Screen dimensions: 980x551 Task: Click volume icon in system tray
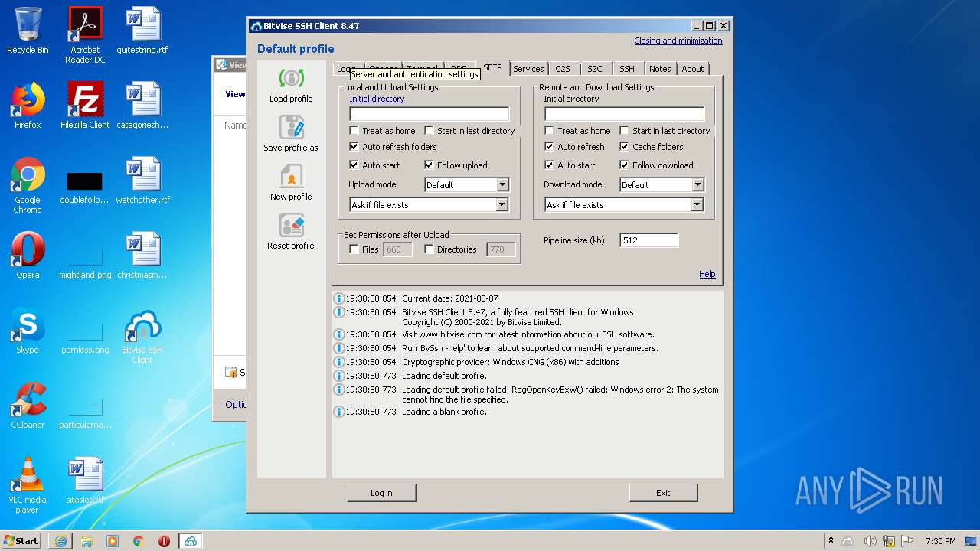[870, 541]
